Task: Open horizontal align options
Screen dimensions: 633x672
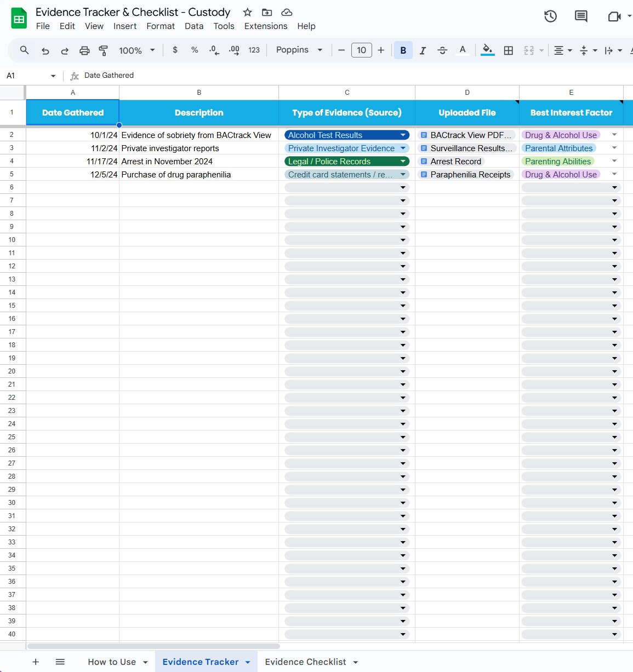Action: (x=563, y=50)
